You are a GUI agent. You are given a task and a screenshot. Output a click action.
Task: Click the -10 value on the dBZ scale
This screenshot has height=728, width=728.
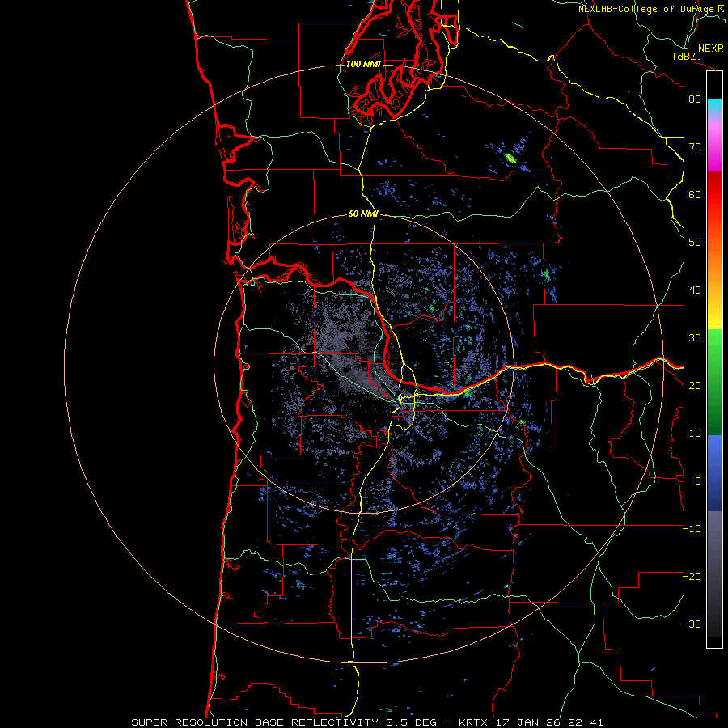point(692,529)
